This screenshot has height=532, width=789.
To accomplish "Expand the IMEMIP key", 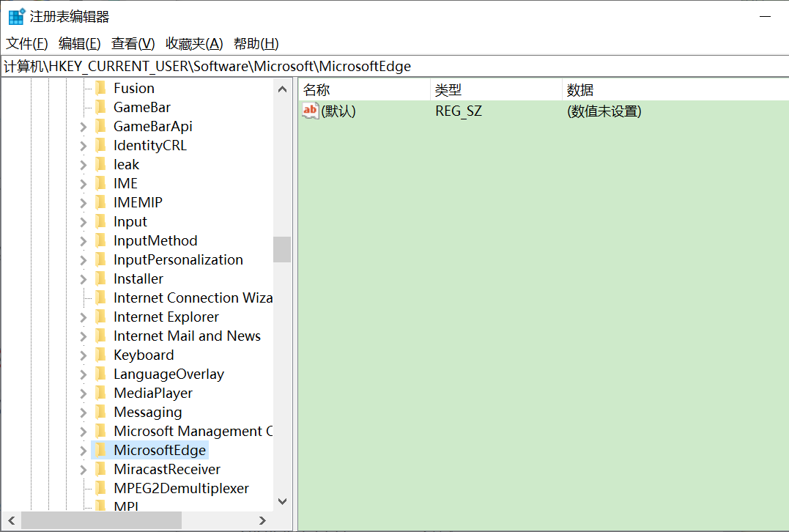I will pyautogui.click(x=84, y=203).
